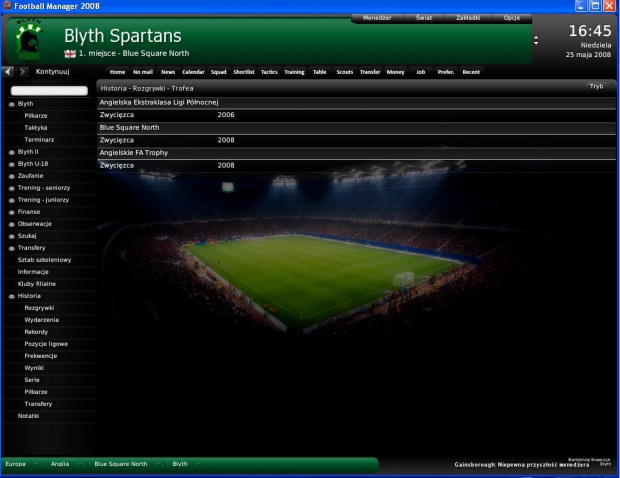620x478 pixels.
Task: Open Kluby filialne in the sidebar
Action: tap(36, 284)
